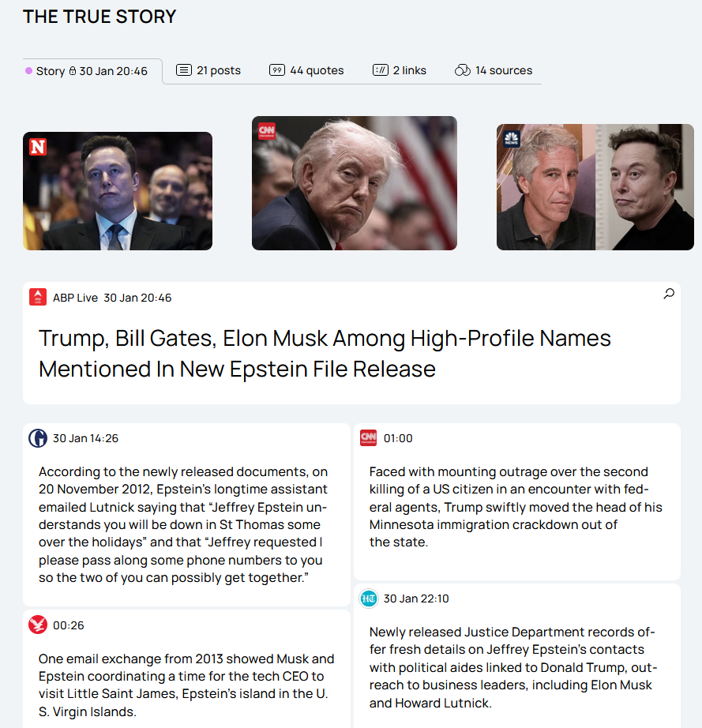
Task: Open the CNN thumbnail of Trump
Action: pyautogui.click(x=355, y=183)
